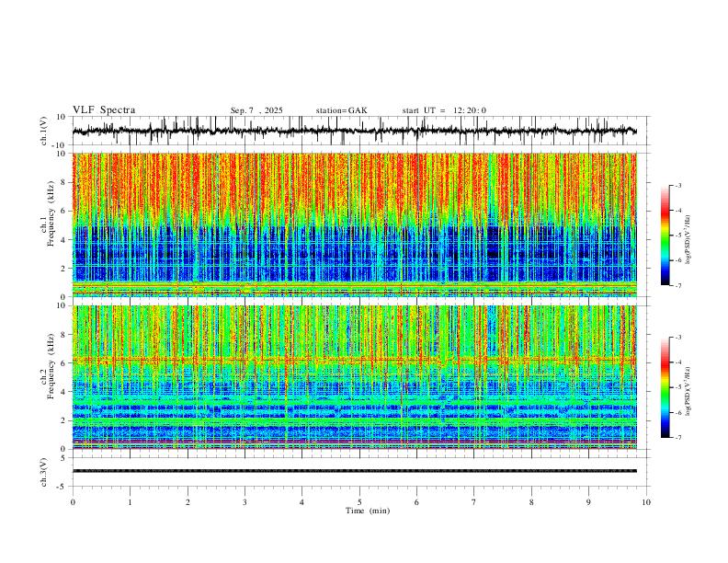
Task: Click the "log(PSD)(V²/Hz)" label beside the ch.2 colorbar
Action: (688, 392)
